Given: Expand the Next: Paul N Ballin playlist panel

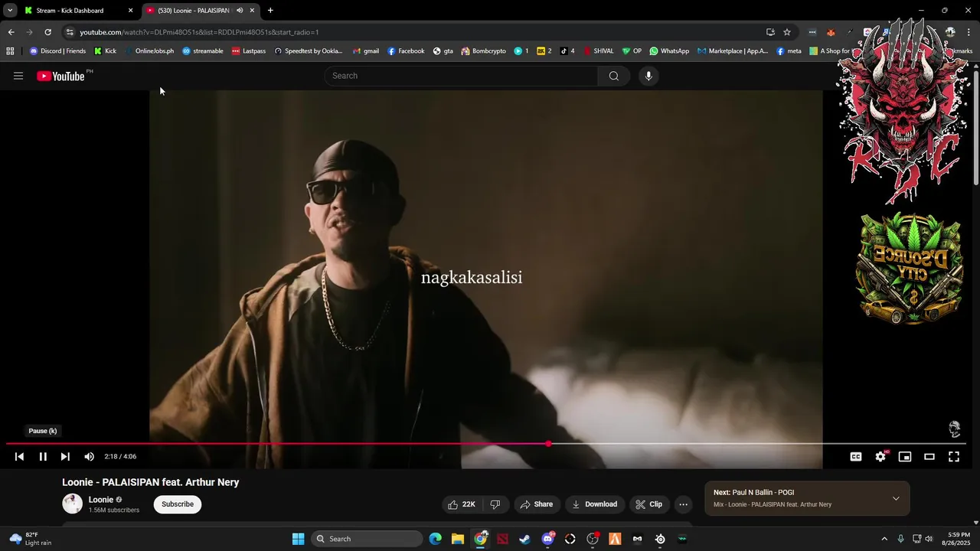Looking at the screenshot, I should 896,498.
